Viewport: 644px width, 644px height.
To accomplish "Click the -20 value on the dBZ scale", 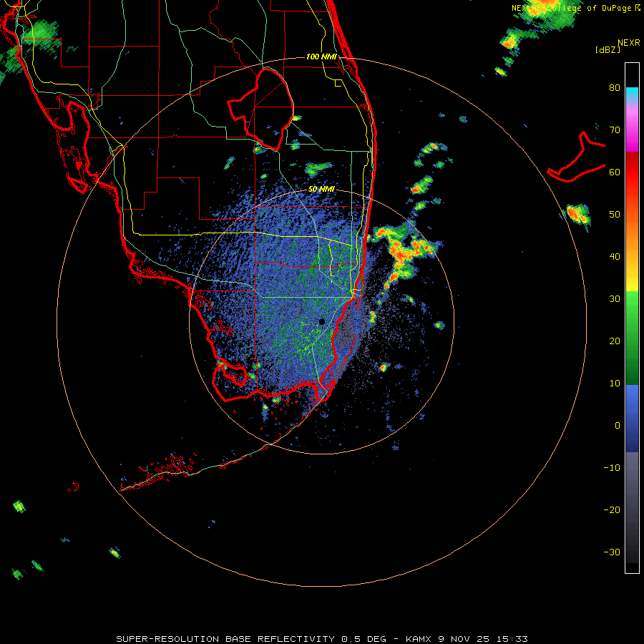I will [612, 509].
